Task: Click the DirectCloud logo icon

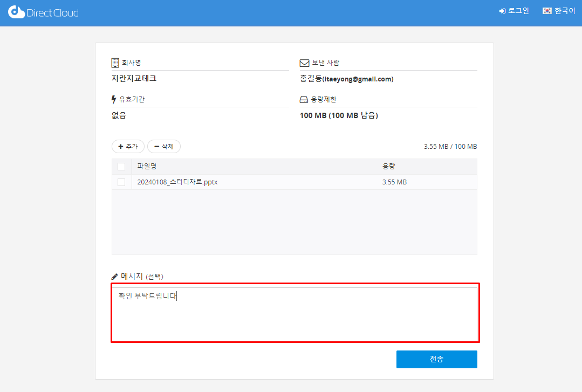Action: (17, 12)
